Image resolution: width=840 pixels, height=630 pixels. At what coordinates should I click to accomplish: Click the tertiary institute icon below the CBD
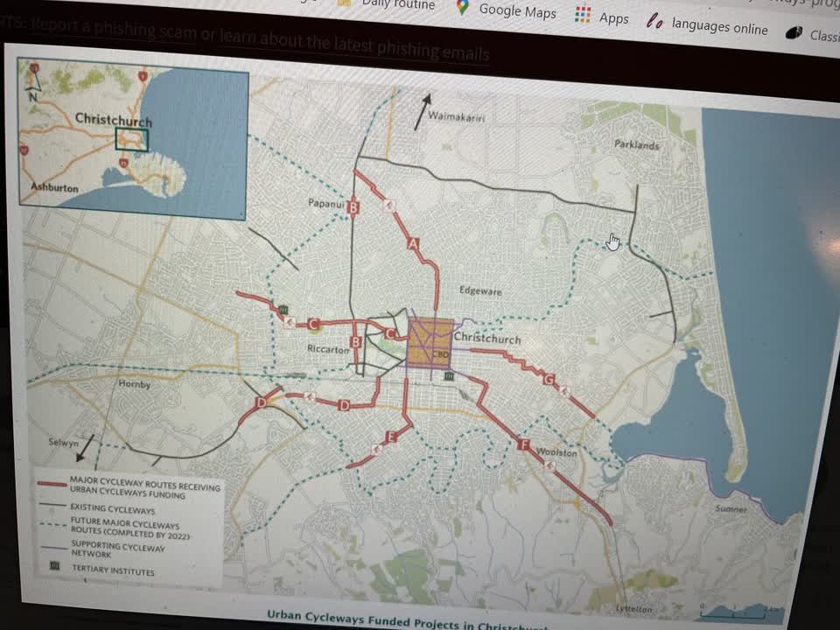click(x=449, y=376)
